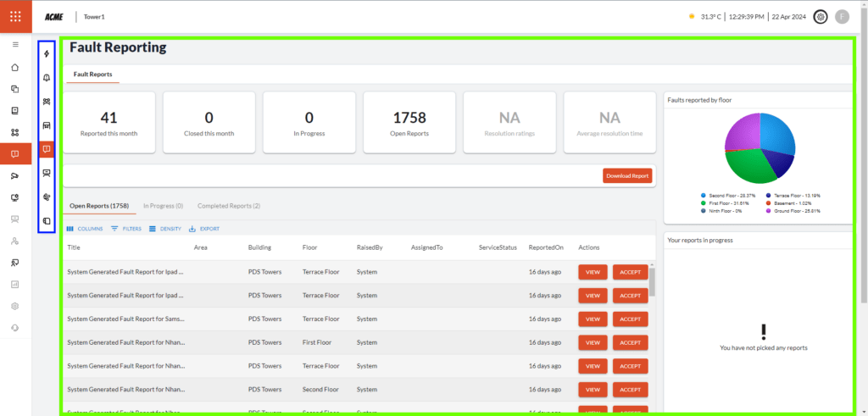Go to Home via house icon
868x416 pixels.
pyautogui.click(x=15, y=67)
